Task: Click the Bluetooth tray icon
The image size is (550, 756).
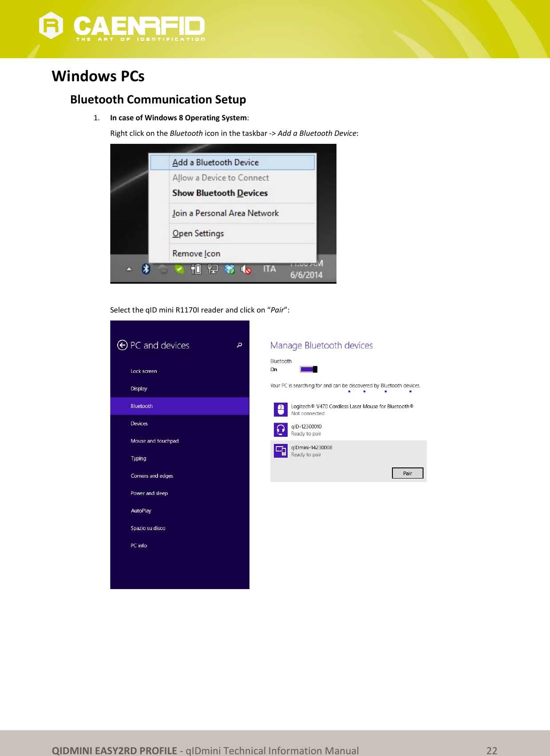Action: point(146,269)
